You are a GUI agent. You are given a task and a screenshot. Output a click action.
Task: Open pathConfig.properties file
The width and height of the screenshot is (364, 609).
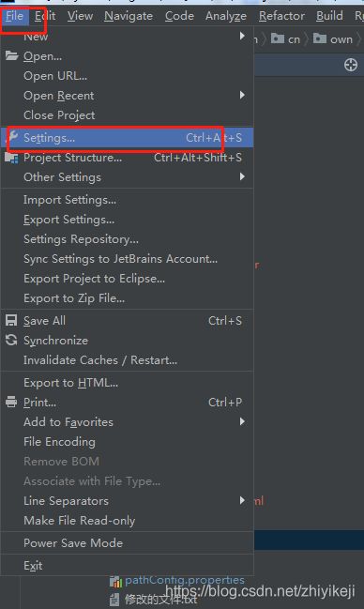pos(185,580)
